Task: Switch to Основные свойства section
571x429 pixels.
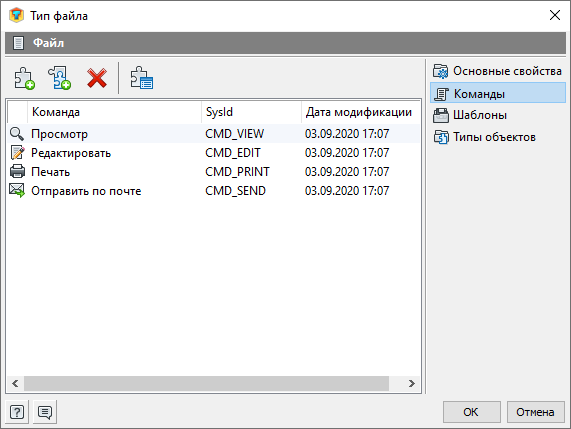Action: [x=497, y=71]
